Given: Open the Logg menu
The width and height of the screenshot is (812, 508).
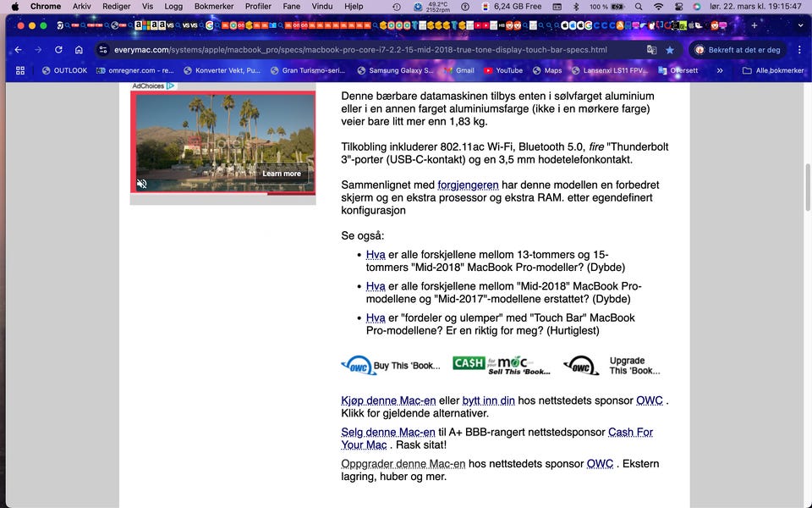Looking at the screenshot, I should pos(173,6).
